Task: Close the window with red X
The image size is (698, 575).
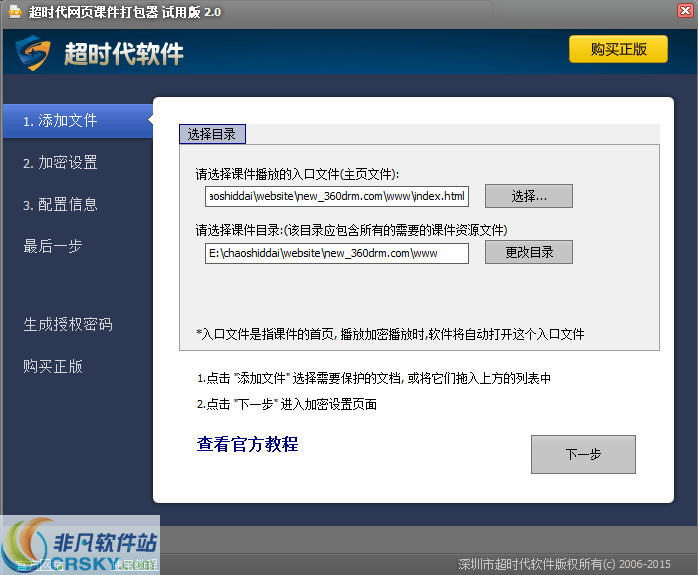Action: click(686, 10)
